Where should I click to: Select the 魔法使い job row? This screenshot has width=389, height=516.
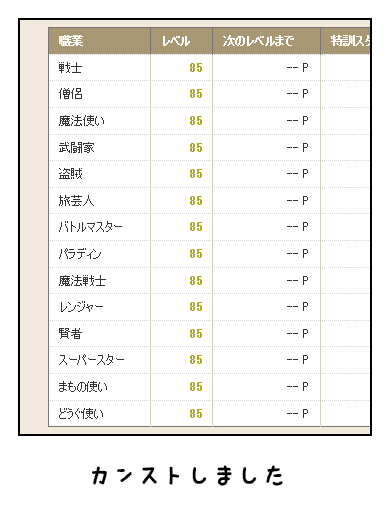[x=210, y=121]
